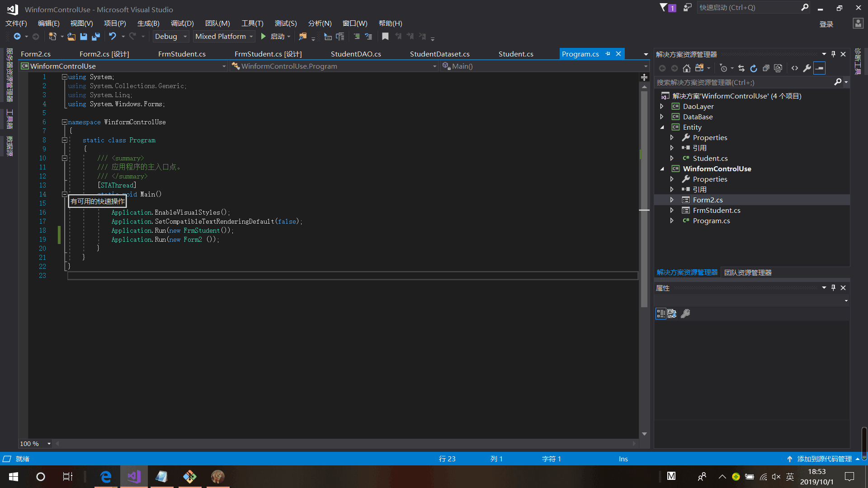
Task: Toggle auto-hide pin on Solution Explorer panel
Action: [x=833, y=54]
